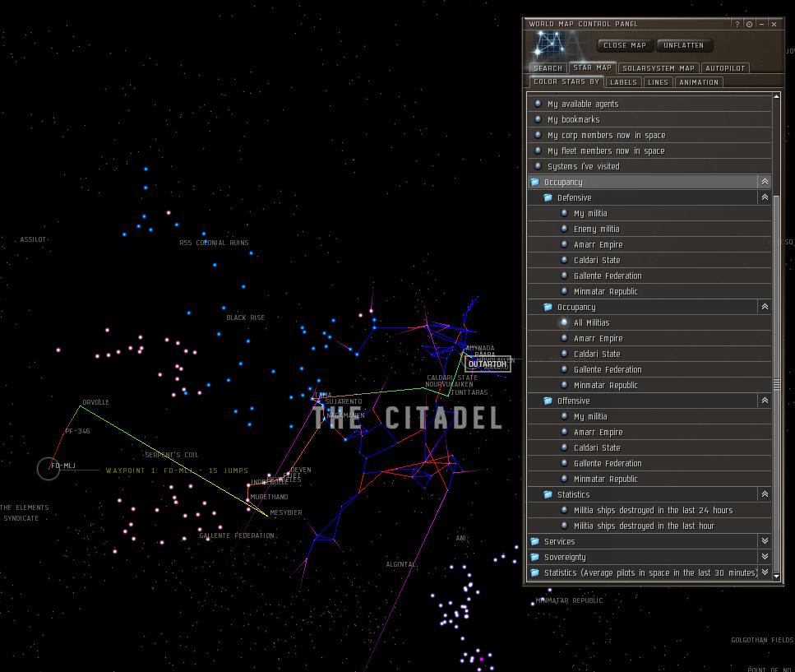Click the Black Rise region label
The image size is (795, 672).
click(245, 317)
